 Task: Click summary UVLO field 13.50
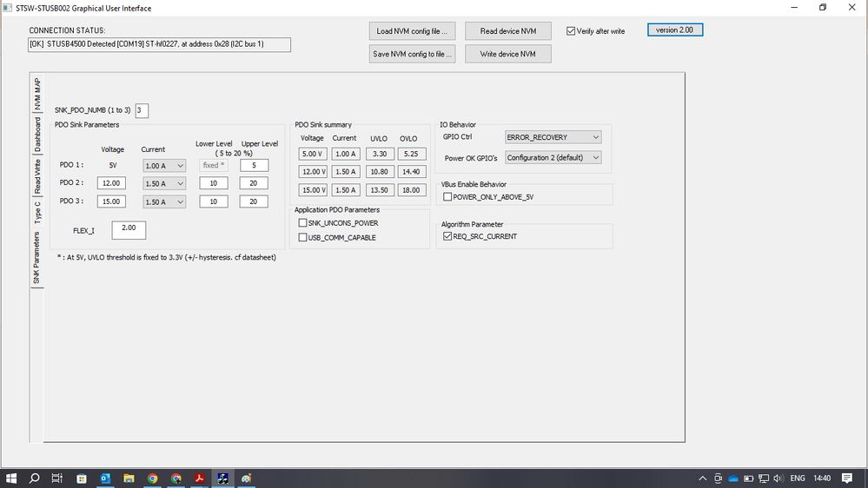[x=380, y=190]
